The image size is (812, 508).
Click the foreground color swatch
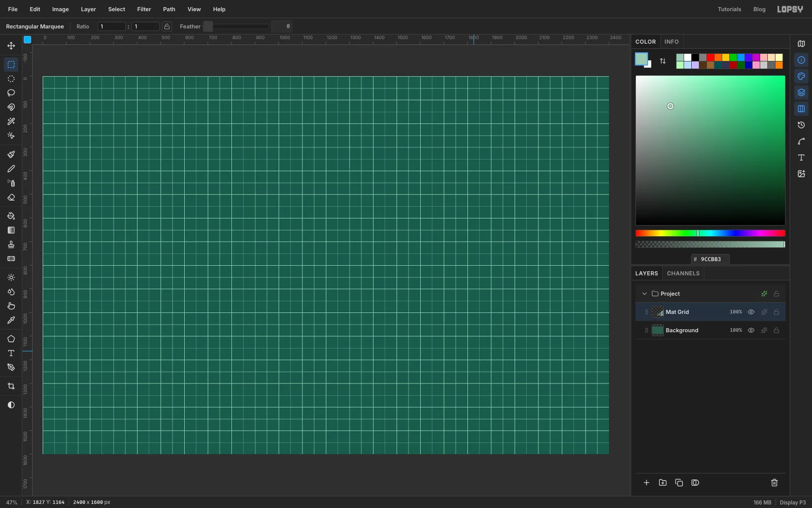[x=641, y=59]
